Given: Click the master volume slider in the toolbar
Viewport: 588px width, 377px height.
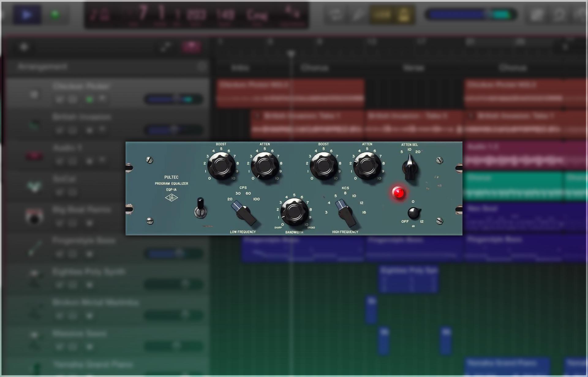Looking at the screenshot, I should (470, 14).
